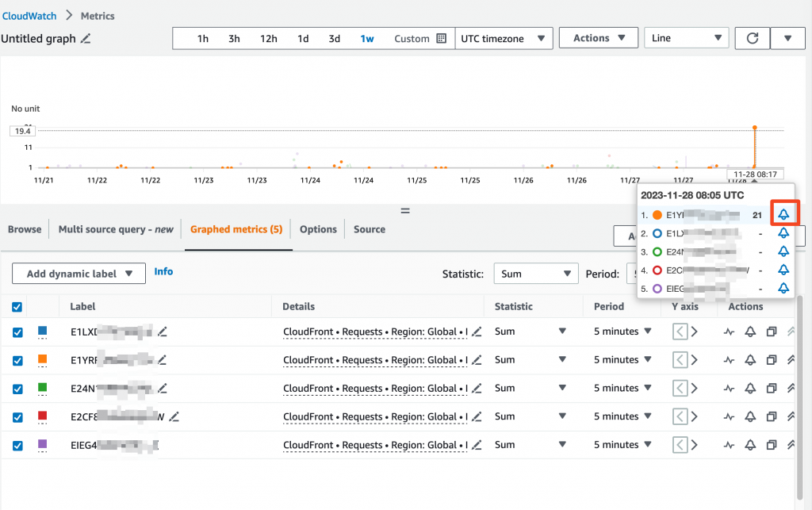
Task: Change the orange color swatch for E1YRF
Action: [43, 359]
